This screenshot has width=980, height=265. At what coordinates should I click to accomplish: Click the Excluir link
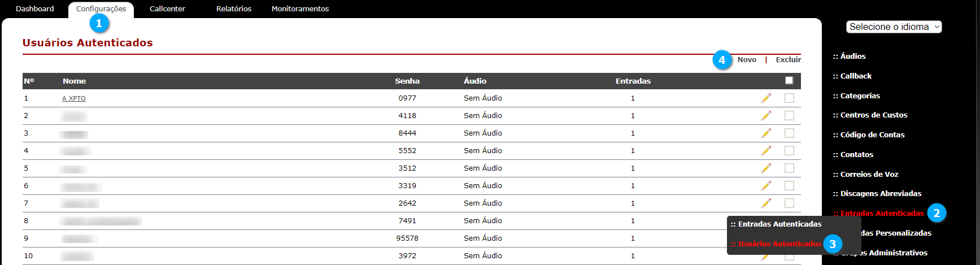click(788, 60)
